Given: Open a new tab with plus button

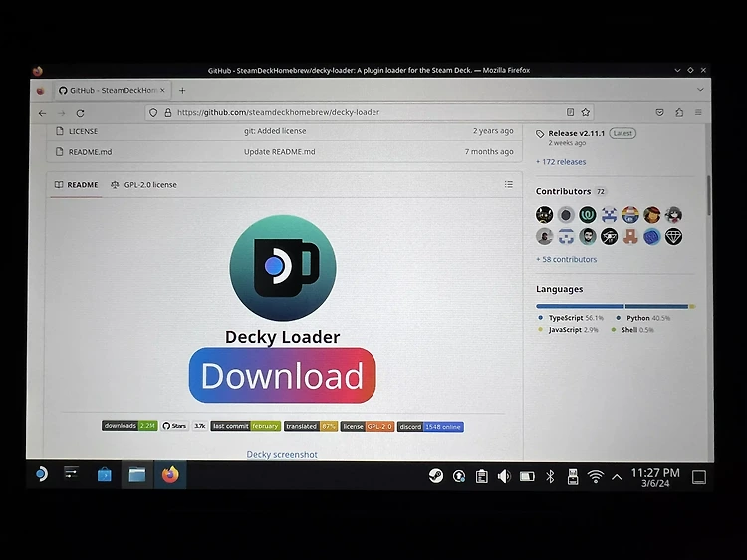Looking at the screenshot, I should 182,90.
